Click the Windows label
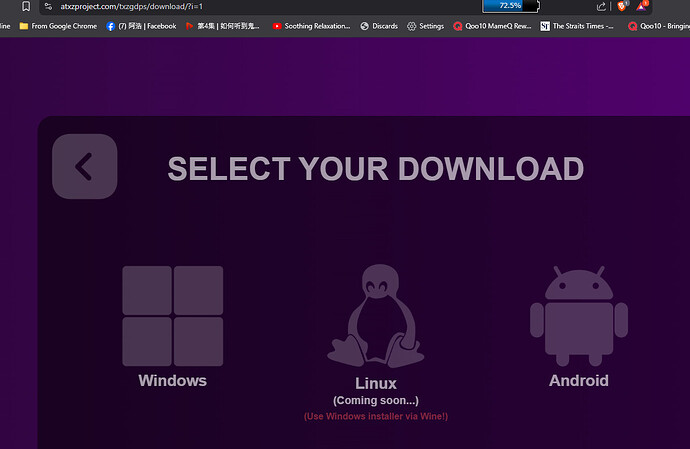 (172, 381)
